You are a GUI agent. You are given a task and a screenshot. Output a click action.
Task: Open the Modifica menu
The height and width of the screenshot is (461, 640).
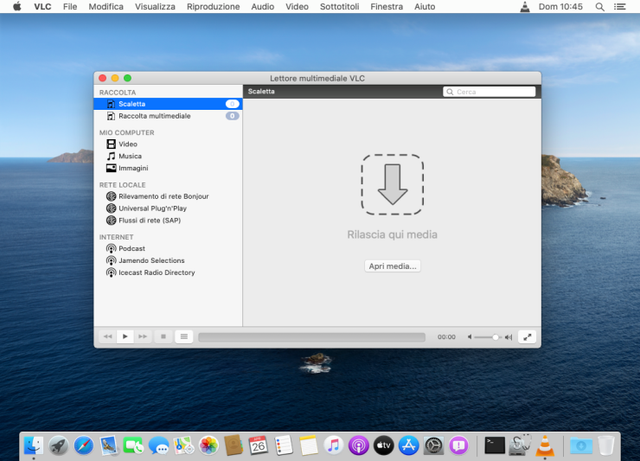click(106, 7)
